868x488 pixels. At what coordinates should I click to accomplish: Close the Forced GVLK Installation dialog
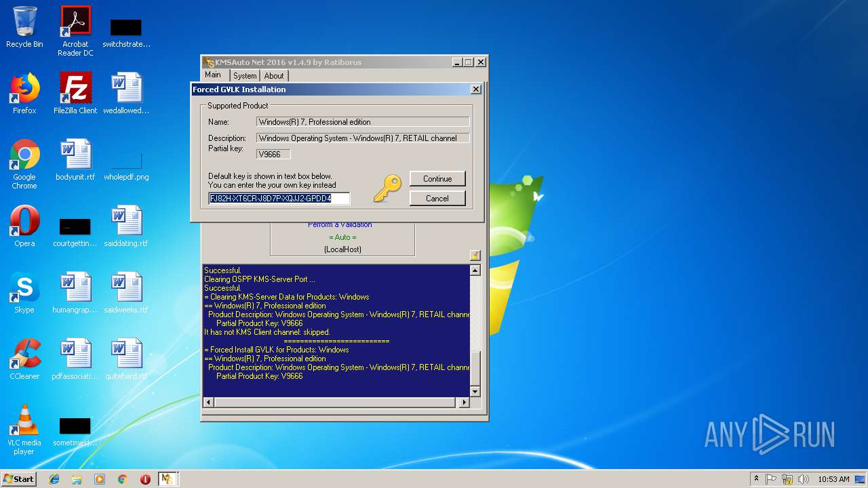(476, 89)
